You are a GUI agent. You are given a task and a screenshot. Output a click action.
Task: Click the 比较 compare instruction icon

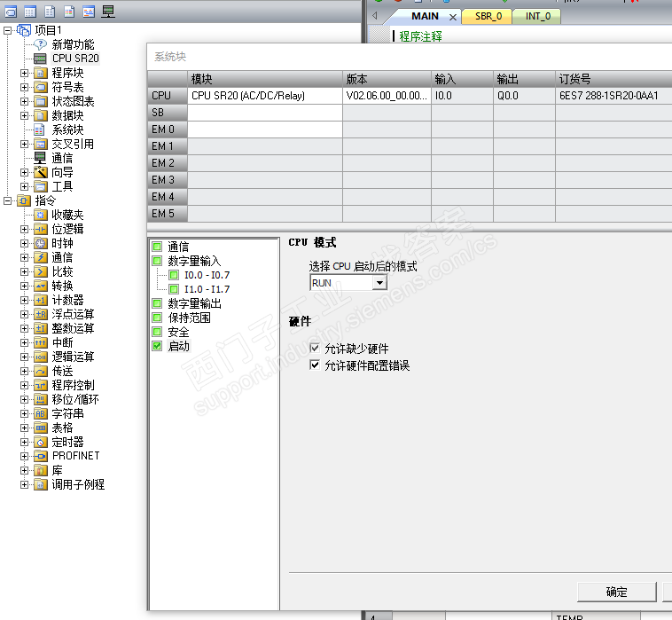pos(40,271)
